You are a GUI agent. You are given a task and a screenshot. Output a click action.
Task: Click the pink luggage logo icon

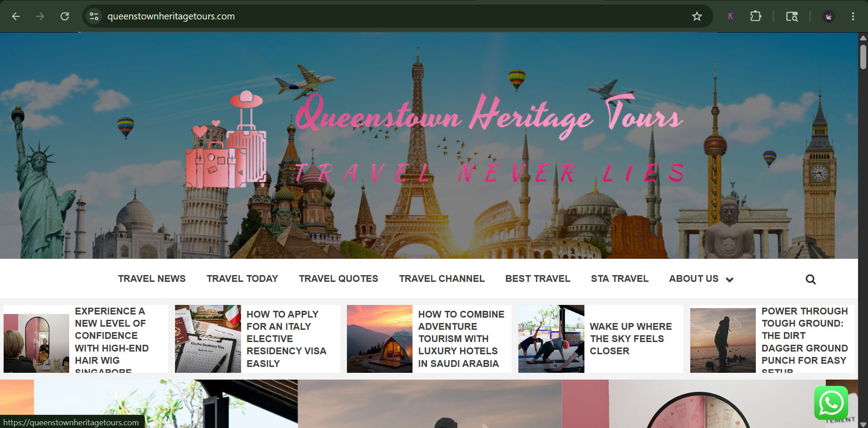(x=226, y=140)
